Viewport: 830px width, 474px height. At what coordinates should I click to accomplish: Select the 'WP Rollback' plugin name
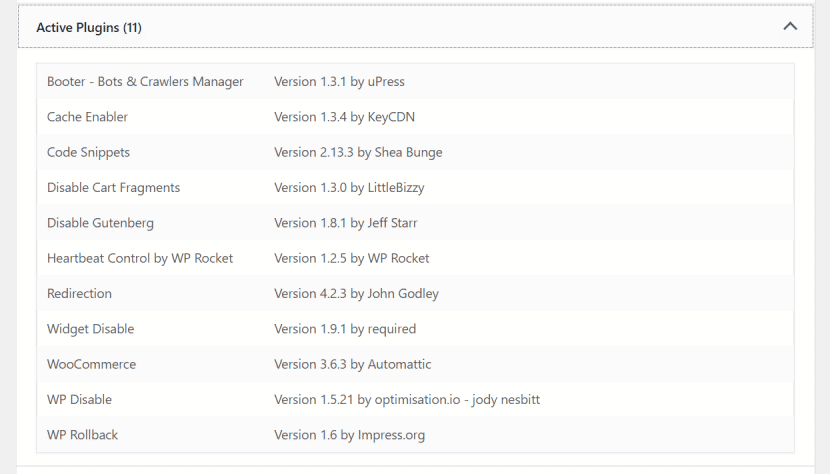tap(83, 435)
